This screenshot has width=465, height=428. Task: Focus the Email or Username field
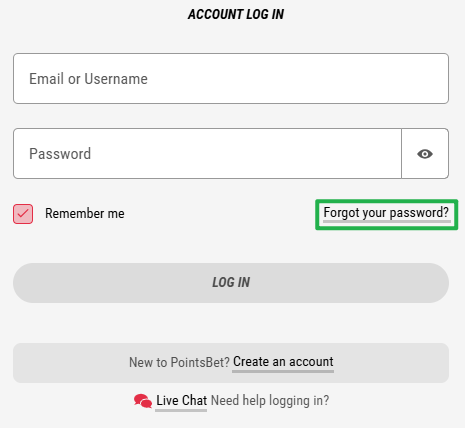231,78
